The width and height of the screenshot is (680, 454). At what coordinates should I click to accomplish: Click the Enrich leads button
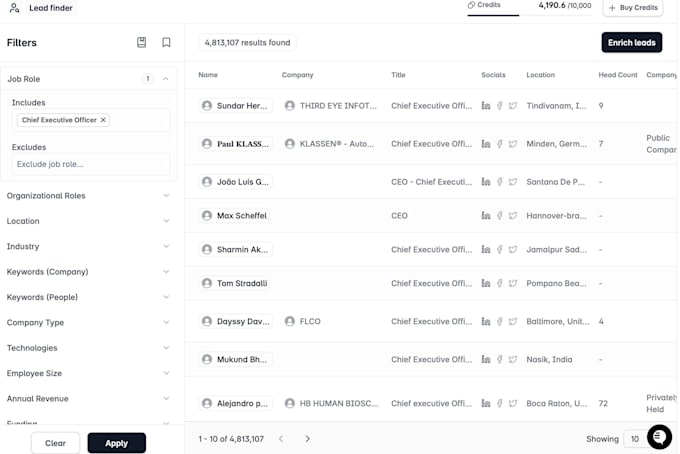tap(631, 42)
